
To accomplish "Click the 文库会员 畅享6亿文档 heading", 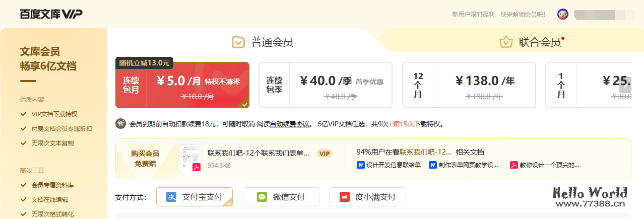I will pyautogui.click(x=48, y=59).
